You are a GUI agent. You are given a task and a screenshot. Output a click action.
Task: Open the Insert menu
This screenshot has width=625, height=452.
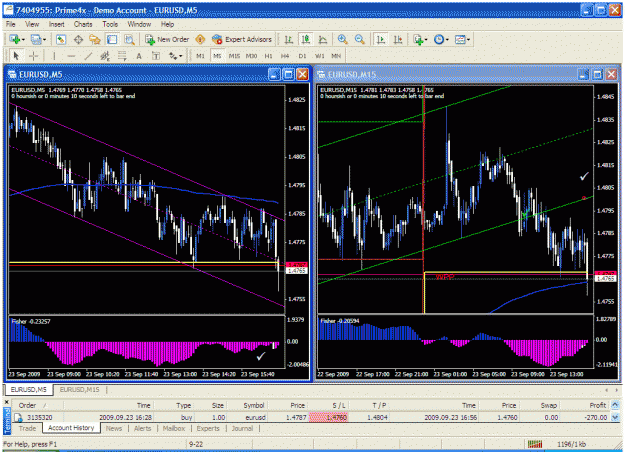[x=57, y=24]
